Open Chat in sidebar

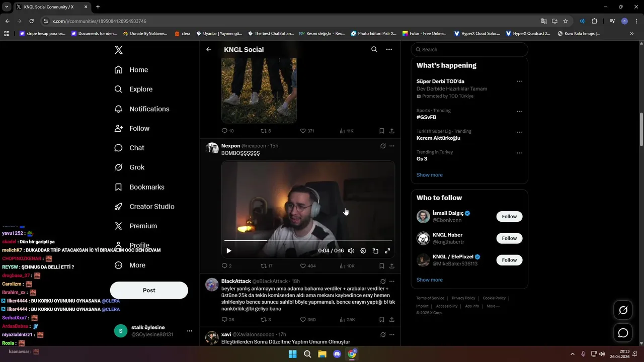[129, 148]
